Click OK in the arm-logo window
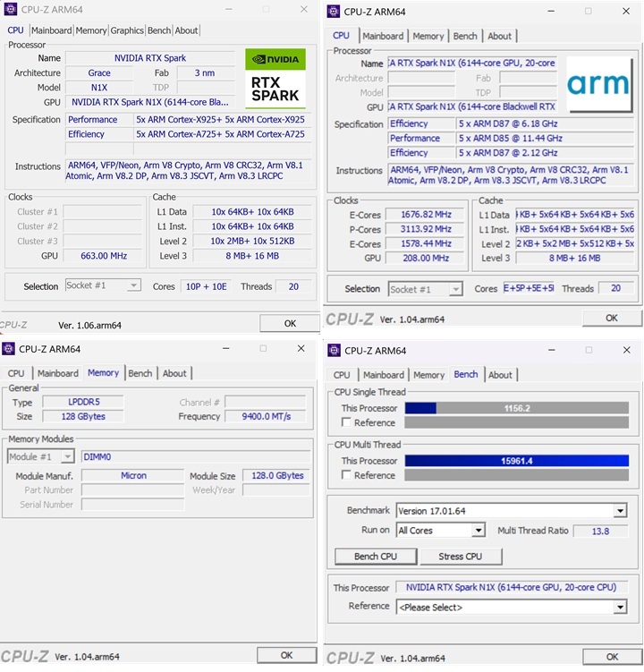 (612, 318)
